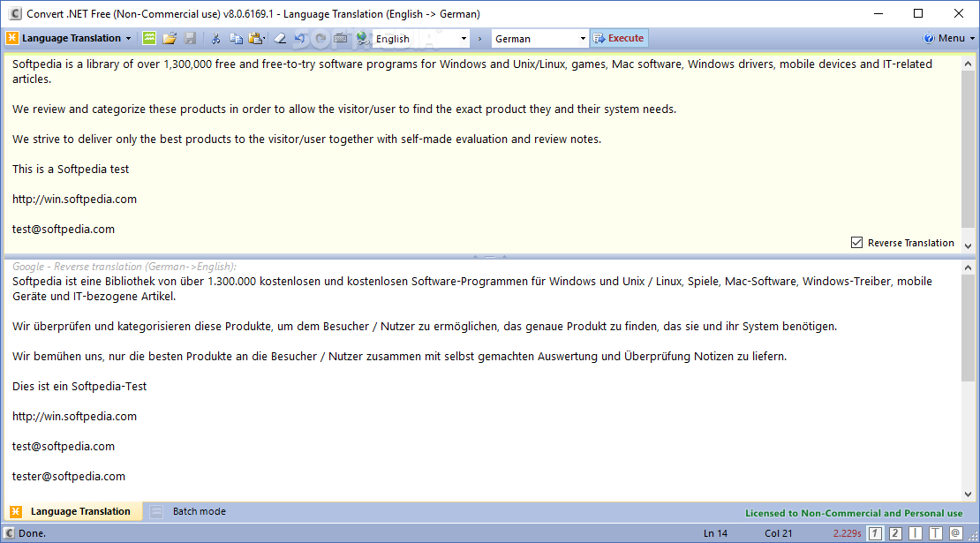Click 'Wir bemühen uns' translated paragraph
Viewport: 980px width, 543px height.
click(x=399, y=357)
